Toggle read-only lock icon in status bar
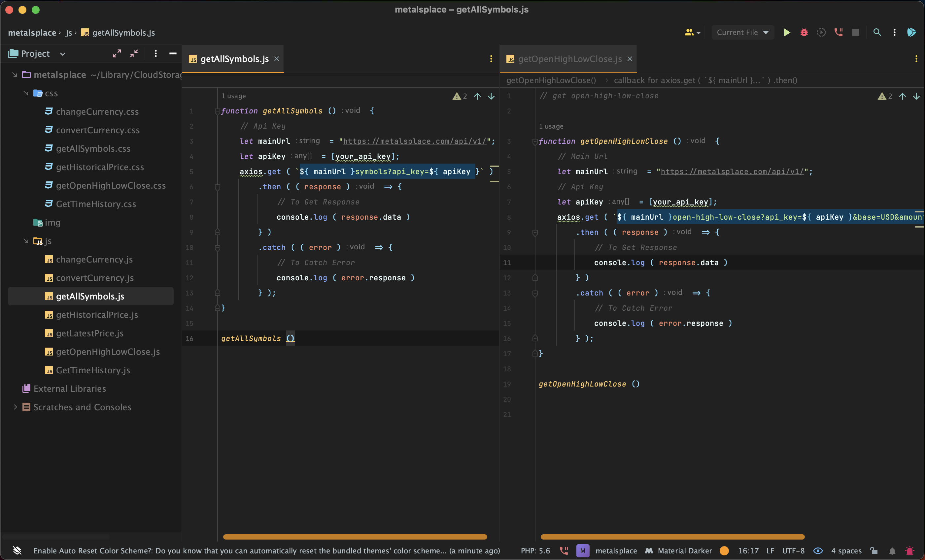 click(x=874, y=551)
